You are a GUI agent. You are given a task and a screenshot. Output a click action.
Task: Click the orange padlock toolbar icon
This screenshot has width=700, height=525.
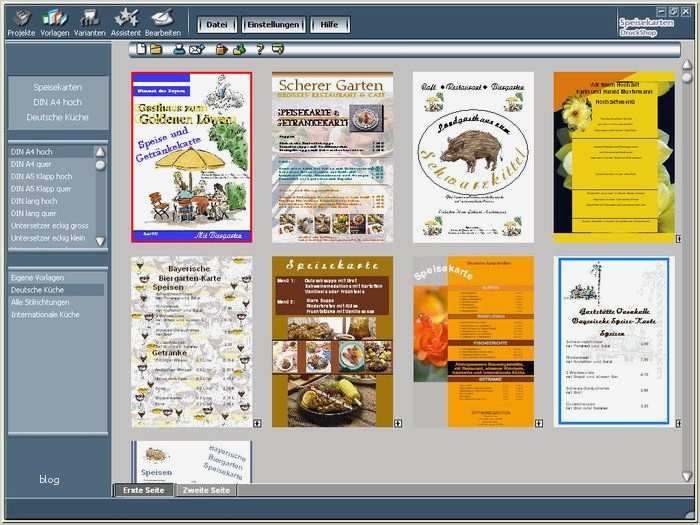click(221, 49)
